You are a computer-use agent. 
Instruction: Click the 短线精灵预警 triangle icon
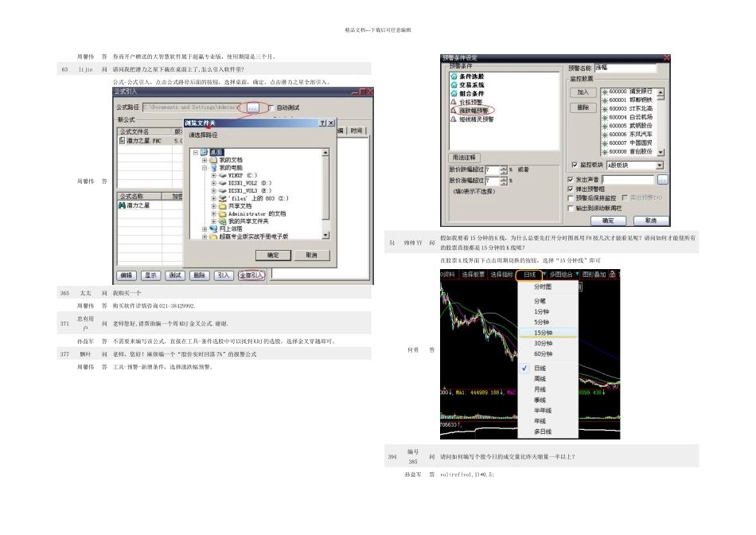[x=454, y=119]
